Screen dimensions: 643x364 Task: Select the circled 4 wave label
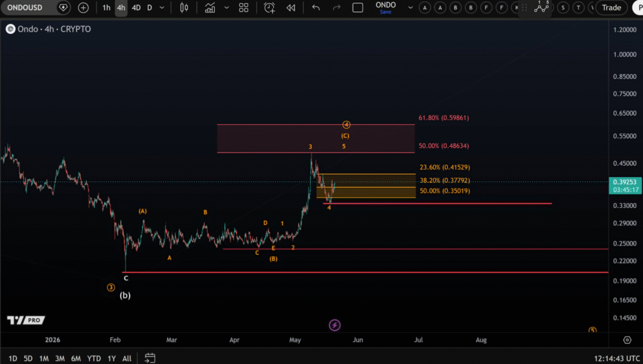pos(346,125)
